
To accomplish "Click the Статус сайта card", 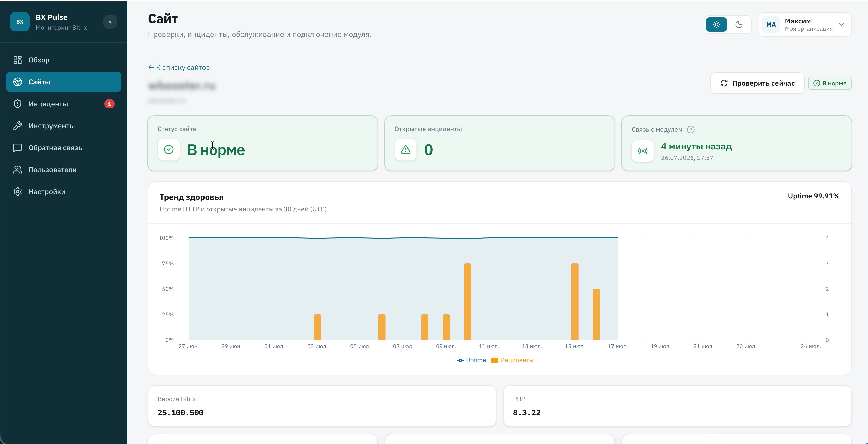I will [263, 143].
